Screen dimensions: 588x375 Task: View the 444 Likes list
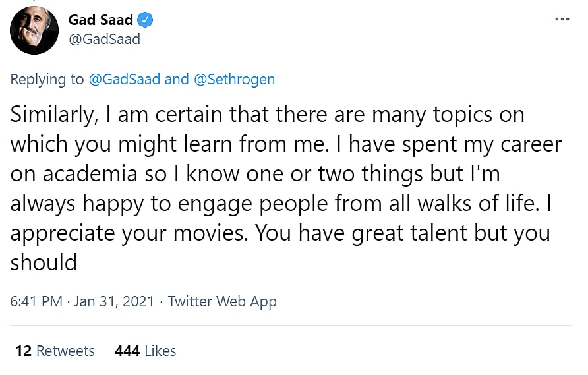[145, 351]
